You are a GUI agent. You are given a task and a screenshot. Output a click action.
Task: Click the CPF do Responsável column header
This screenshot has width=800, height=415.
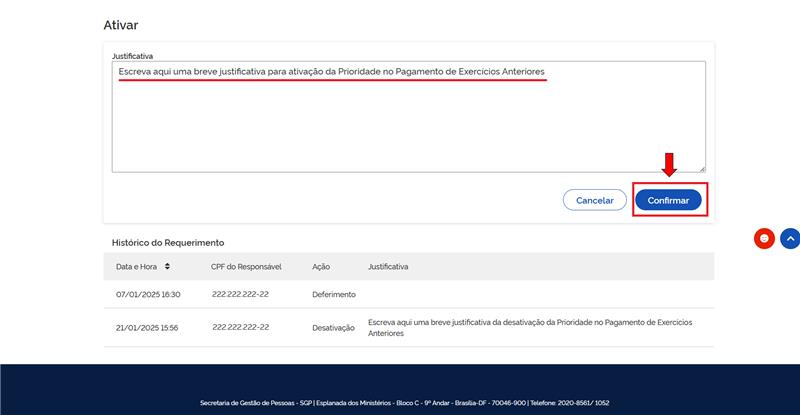[246, 267]
